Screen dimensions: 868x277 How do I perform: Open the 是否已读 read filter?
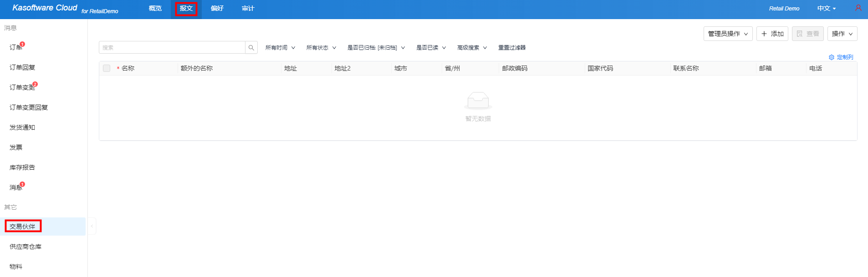431,48
